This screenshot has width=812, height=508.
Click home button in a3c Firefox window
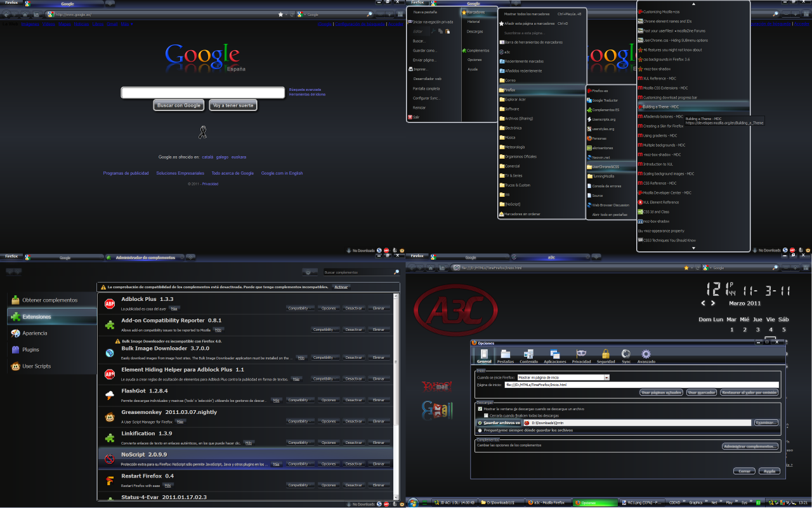click(x=429, y=268)
